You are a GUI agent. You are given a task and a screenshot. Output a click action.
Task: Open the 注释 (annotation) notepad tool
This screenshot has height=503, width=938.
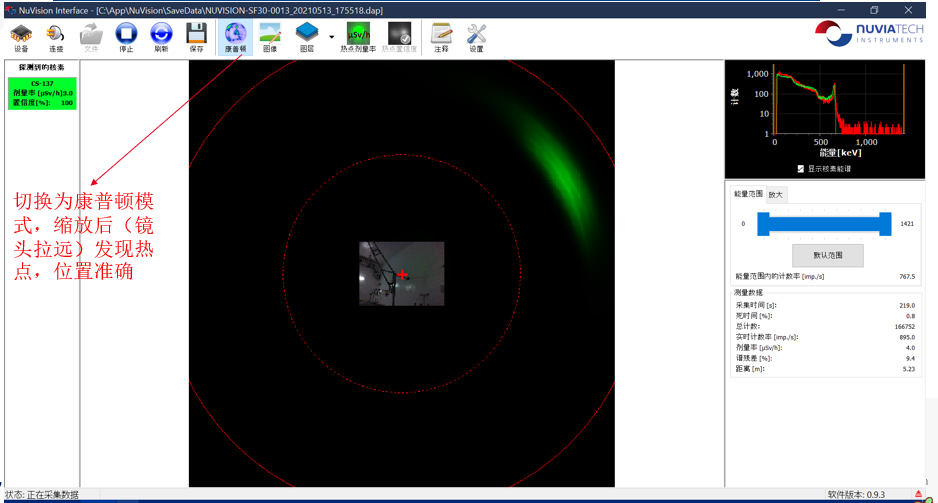pyautogui.click(x=441, y=37)
